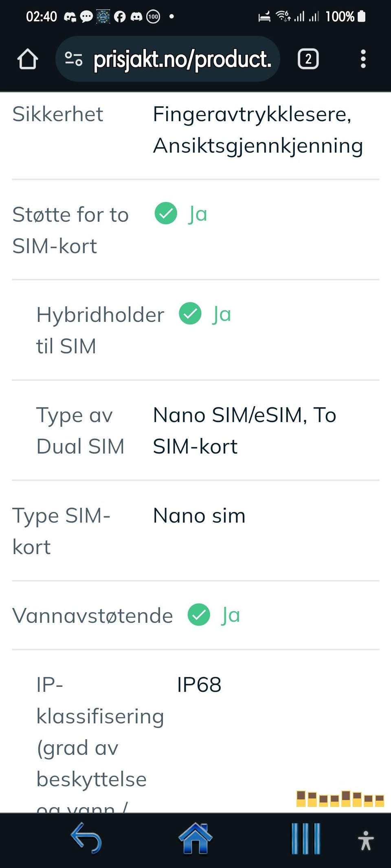Tap the speech bubble message notification icon
The height and width of the screenshot is (868, 391).
tap(86, 17)
